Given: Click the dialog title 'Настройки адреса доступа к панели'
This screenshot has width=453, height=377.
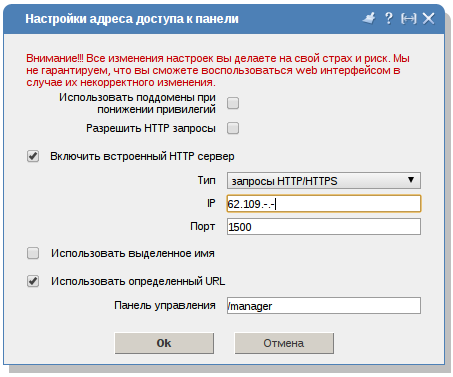Looking at the screenshot, I should [x=132, y=19].
